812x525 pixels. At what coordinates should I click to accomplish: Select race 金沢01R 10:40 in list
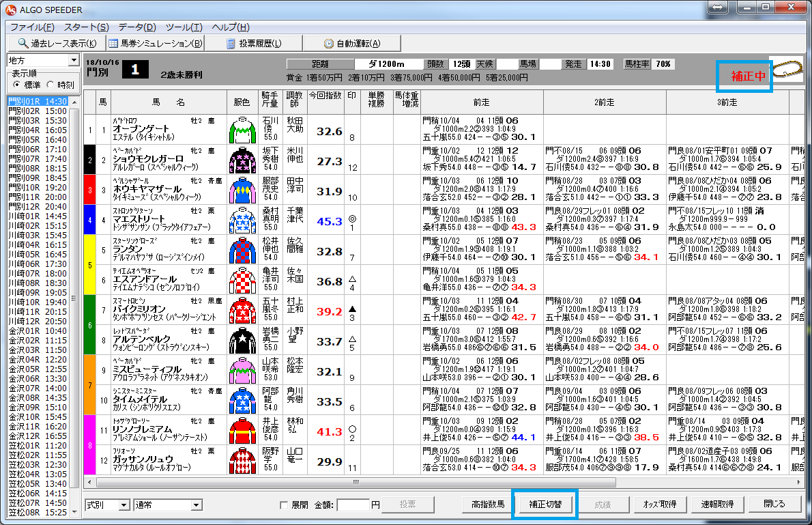click(x=38, y=330)
